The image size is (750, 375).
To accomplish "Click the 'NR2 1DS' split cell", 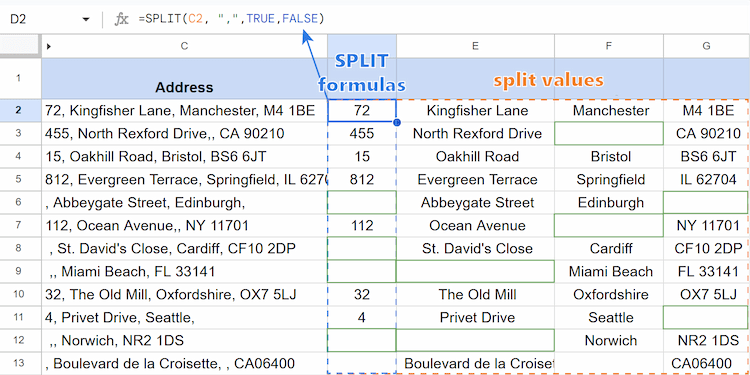I will [706, 340].
